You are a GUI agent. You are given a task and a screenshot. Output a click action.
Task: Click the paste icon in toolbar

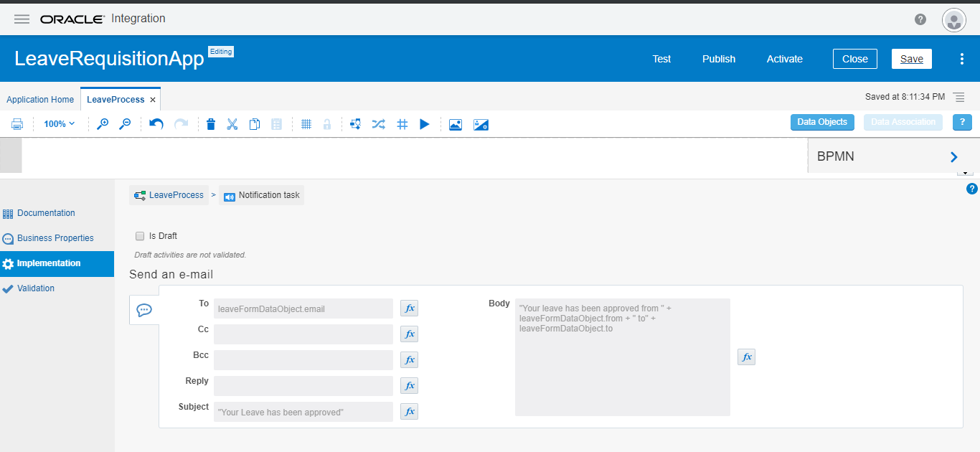[276, 124]
